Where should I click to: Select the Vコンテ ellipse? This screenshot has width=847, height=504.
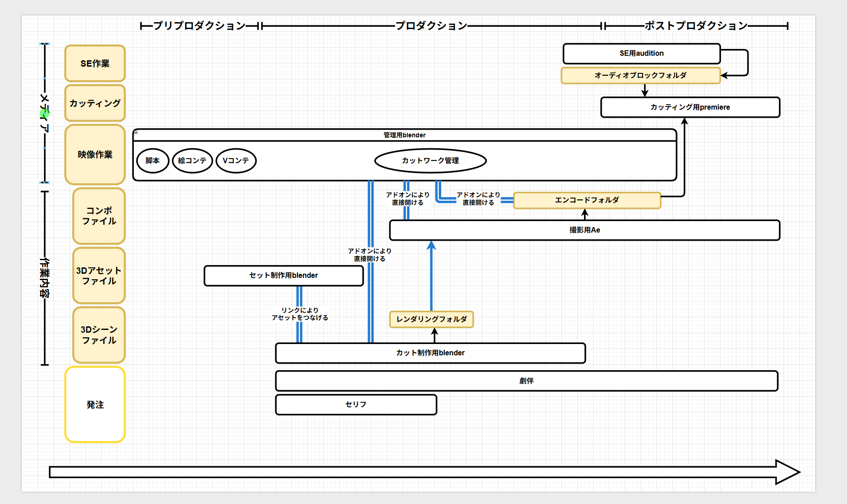pyautogui.click(x=236, y=160)
